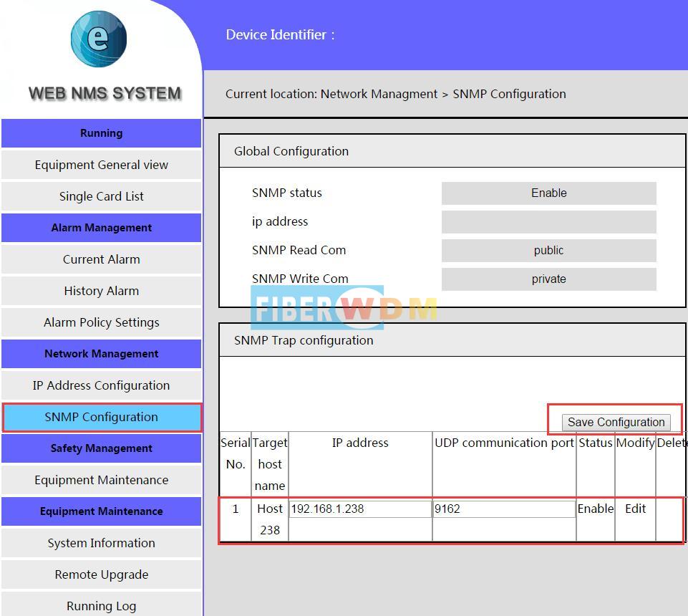Click the SNMP Read Com label
Image resolution: width=688 pixels, height=616 pixels.
point(299,250)
